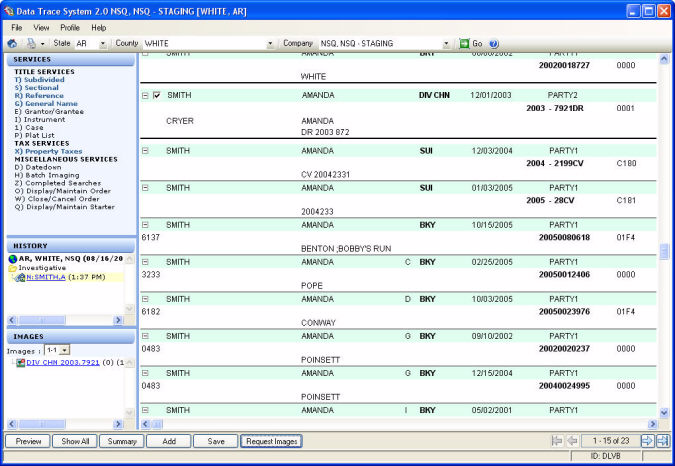Collapse the SUI 01/03/2005 record
Screen dimensions: 675x466
(x=146, y=188)
